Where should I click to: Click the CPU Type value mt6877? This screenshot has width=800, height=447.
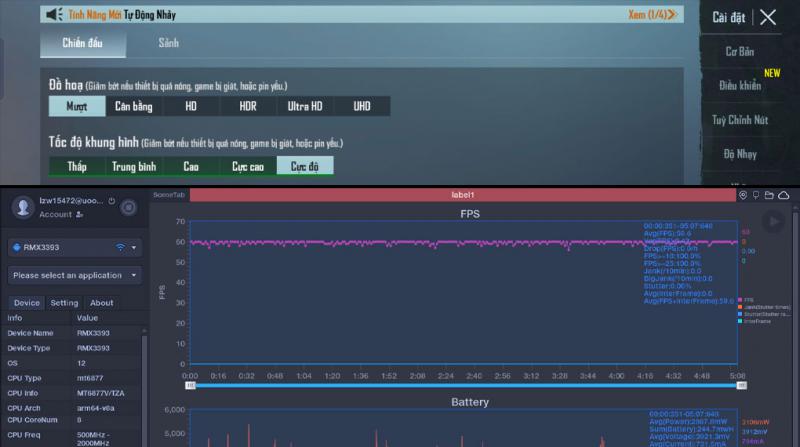click(x=90, y=378)
